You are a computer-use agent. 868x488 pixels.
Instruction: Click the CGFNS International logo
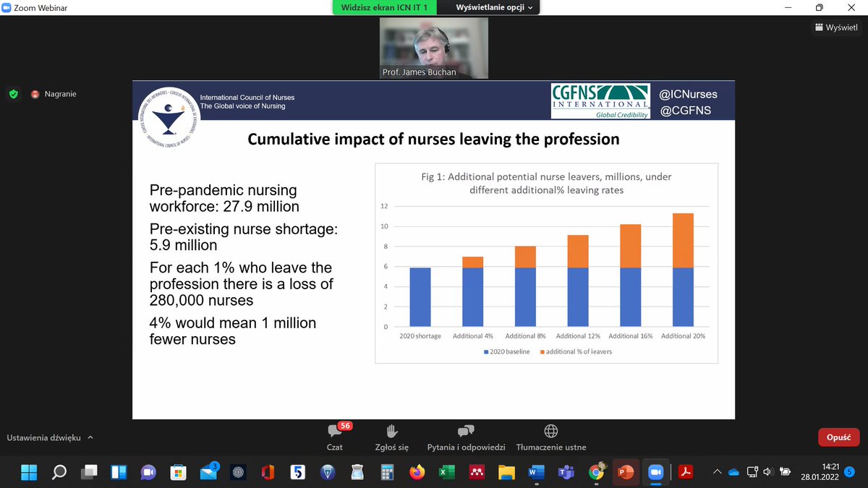click(600, 101)
